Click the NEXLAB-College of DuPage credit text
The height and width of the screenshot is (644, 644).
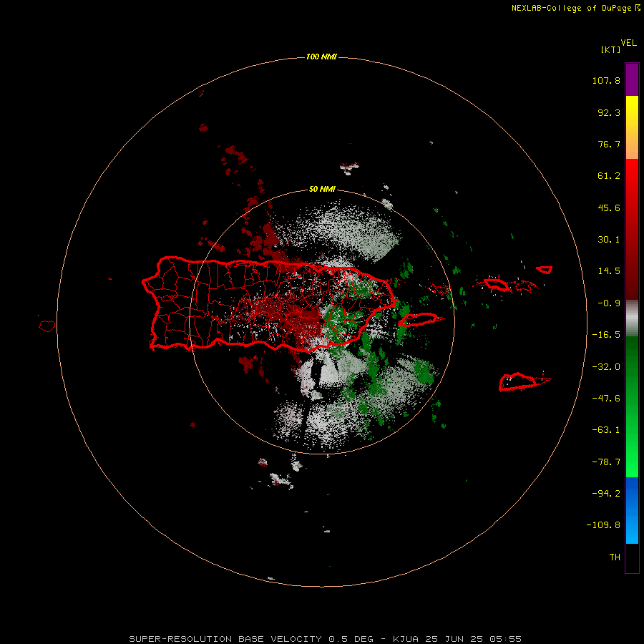point(575,8)
